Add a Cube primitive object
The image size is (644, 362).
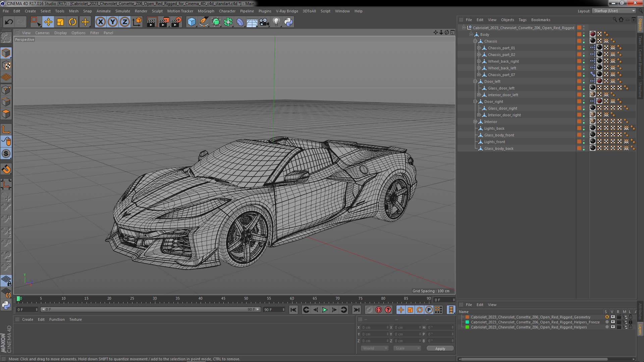[192, 22]
